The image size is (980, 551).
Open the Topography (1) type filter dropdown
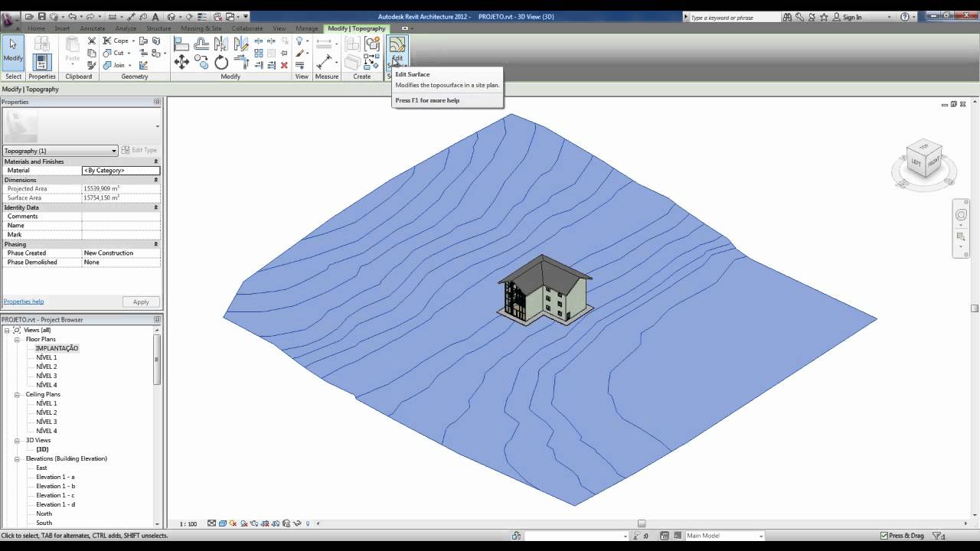point(60,151)
